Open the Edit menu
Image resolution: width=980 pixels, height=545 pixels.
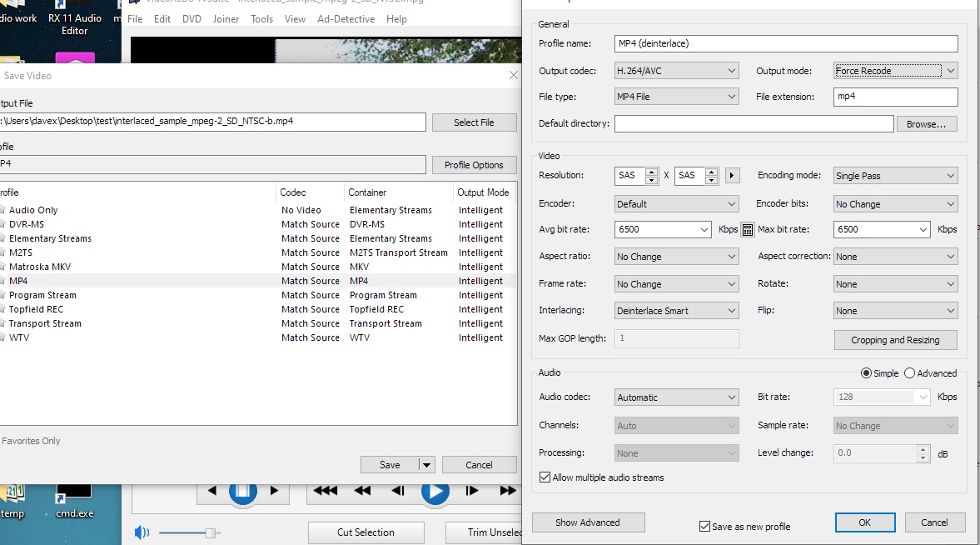(162, 19)
